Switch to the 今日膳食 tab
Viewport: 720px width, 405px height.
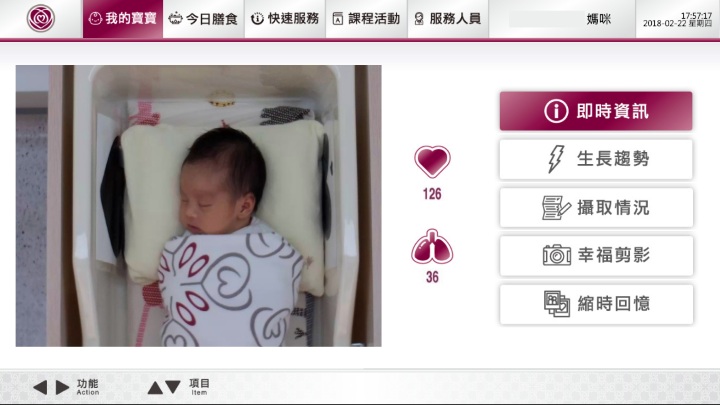(x=203, y=19)
